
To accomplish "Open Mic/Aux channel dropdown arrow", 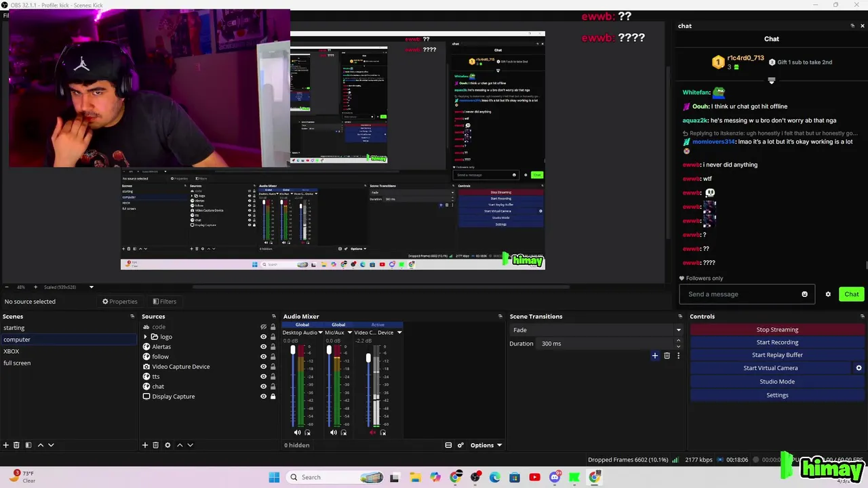I will (x=350, y=333).
